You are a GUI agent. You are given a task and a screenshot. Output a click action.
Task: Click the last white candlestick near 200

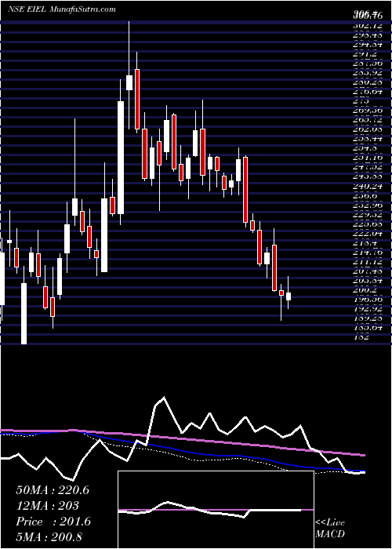[x=289, y=296]
